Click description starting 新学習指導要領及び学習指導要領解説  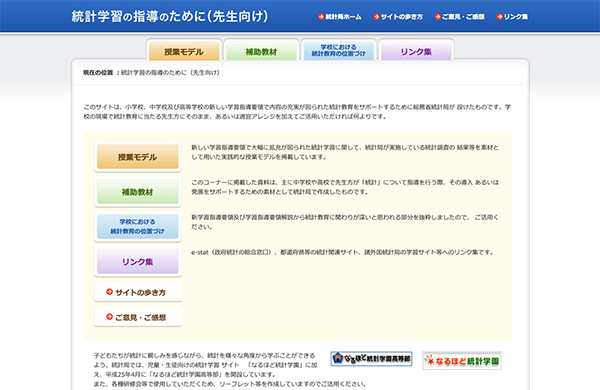coord(345,222)
